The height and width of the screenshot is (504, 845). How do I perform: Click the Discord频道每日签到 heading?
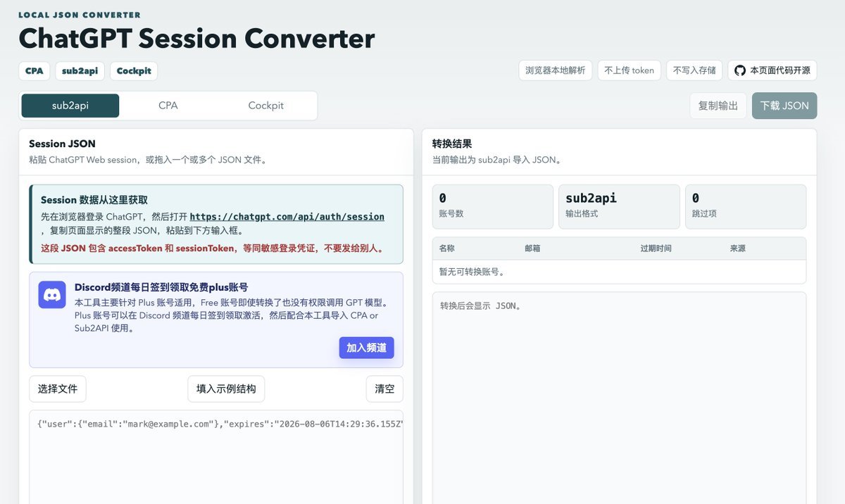pos(161,287)
